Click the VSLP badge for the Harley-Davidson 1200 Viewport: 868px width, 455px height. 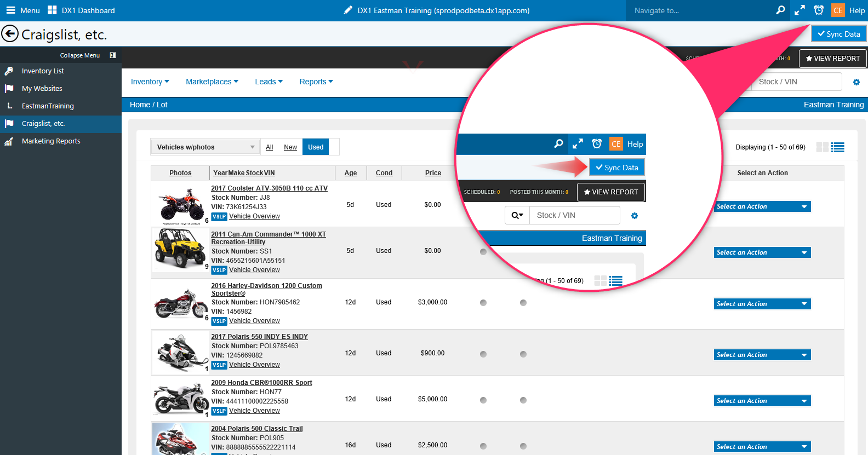pyautogui.click(x=219, y=321)
